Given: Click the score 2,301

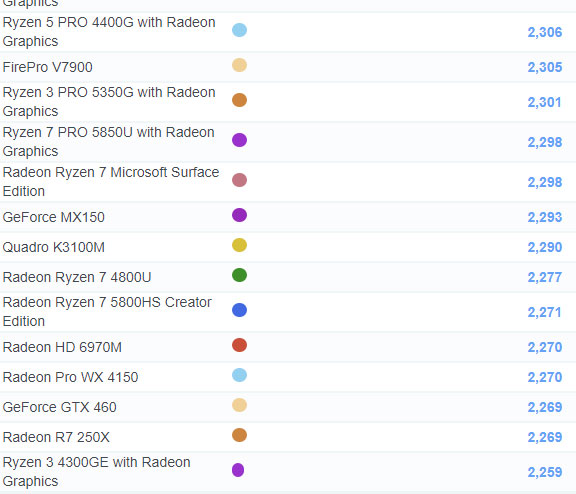Looking at the screenshot, I should (545, 102).
